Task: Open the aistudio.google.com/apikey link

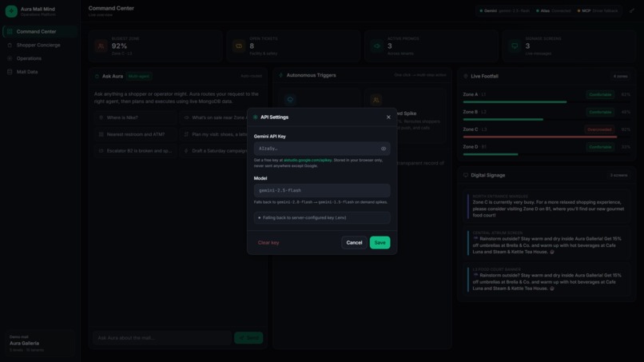Action: point(308,161)
